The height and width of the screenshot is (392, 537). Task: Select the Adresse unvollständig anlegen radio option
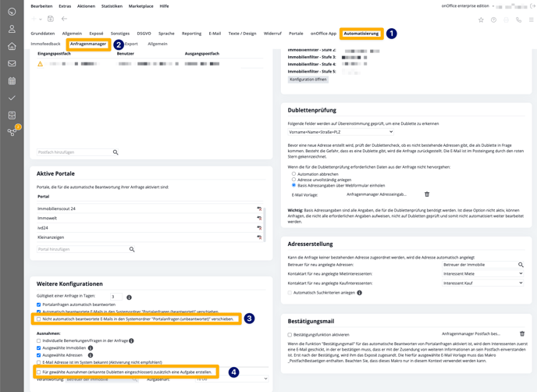pyautogui.click(x=293, y=179)
